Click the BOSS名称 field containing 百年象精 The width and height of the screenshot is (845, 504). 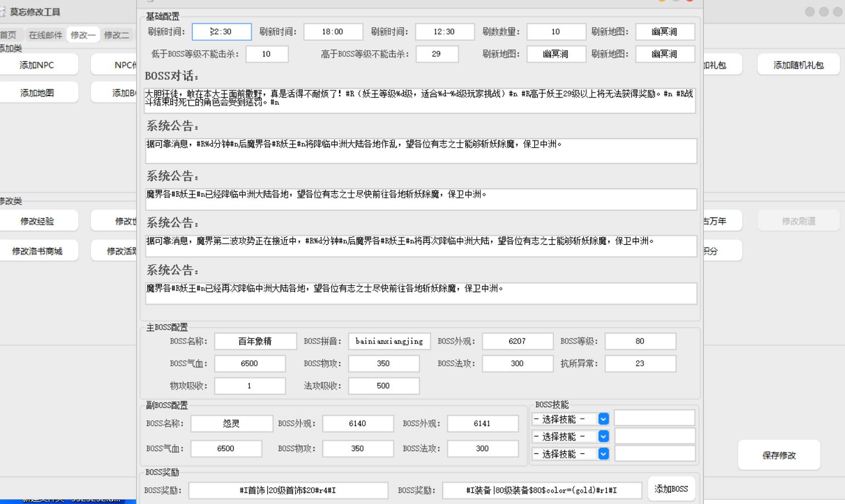coord(255,341)
